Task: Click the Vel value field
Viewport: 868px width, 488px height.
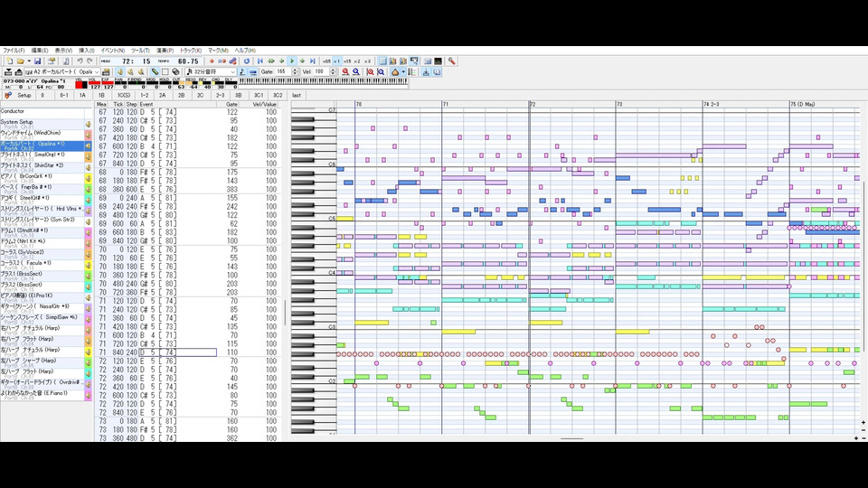Action: pyautogui.click(x=320, y=72)
